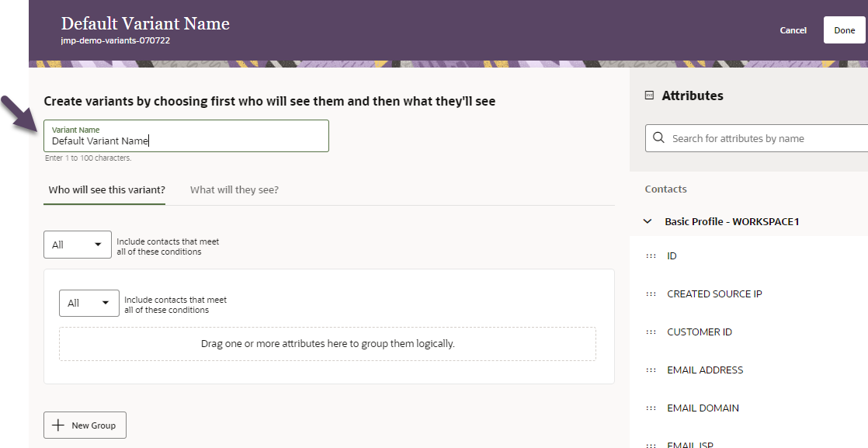This screenshot has height=448, width=868.
Task: Select the CUSTOMER ID attribute
Action: (700, 332)
